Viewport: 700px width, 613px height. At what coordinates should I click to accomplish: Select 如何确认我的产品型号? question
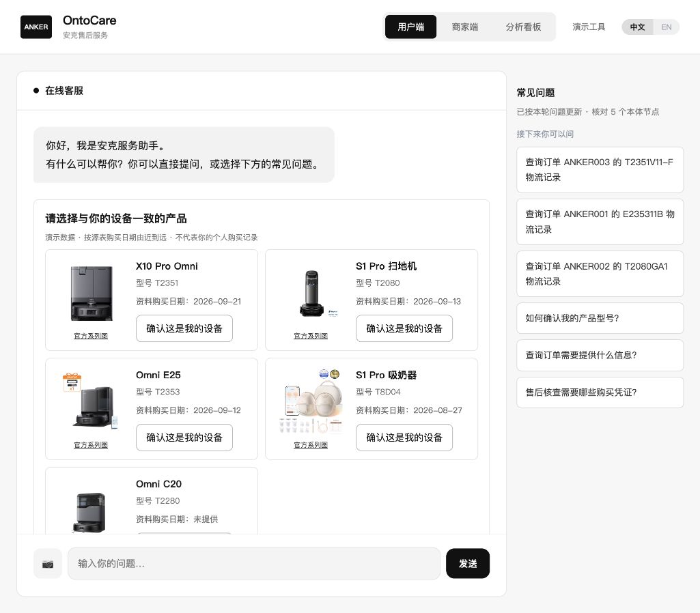pyautogui.click(x=600, y=318)
